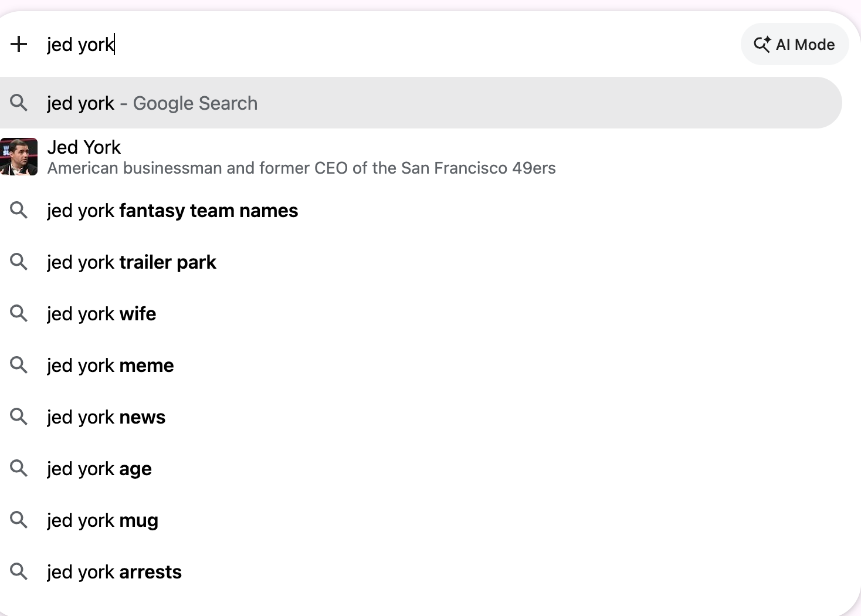
Task: Click the AI Mode sparkle search icon
Action: pyautogui.click(x=762, y=45)
